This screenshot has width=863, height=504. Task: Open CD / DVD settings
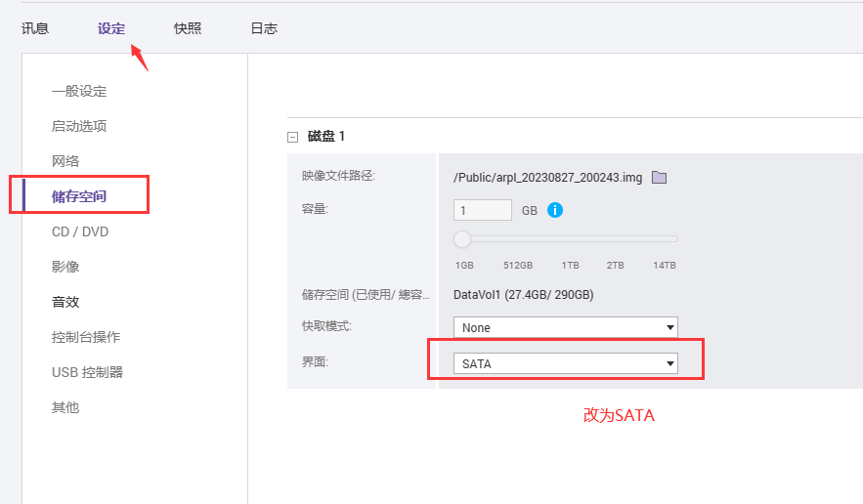[x=80, y=231]
